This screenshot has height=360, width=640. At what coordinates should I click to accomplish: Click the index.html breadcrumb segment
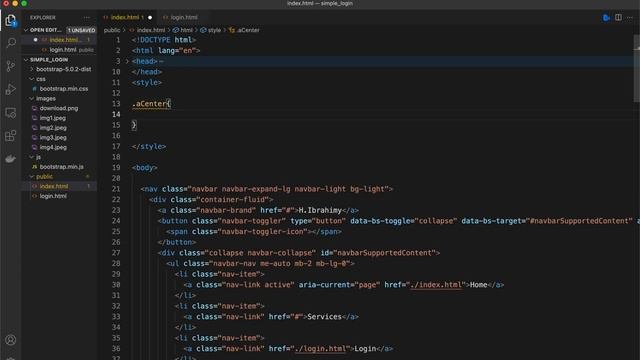coord(151,30)
